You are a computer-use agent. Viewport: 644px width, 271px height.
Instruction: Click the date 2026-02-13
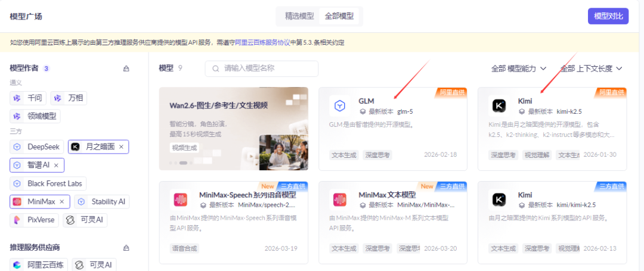point(600,248)
